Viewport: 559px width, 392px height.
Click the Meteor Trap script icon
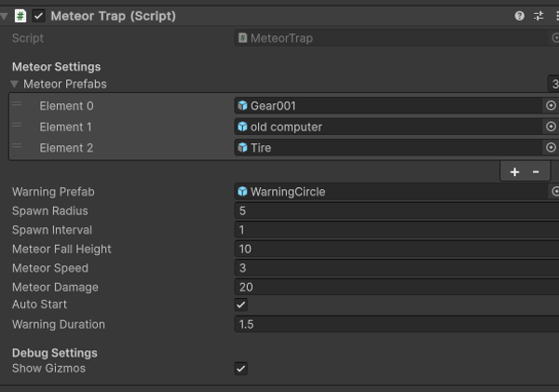pyautogui.click(x=20, y=16)
